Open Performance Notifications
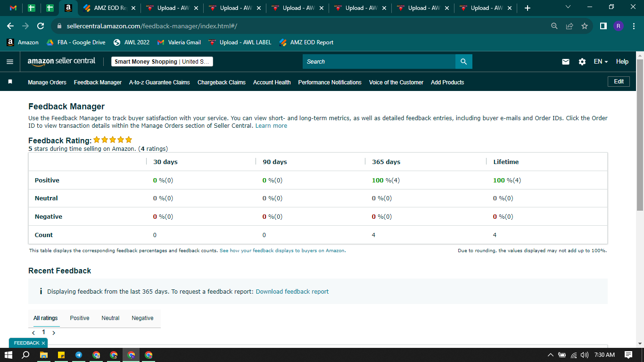 [330, 82]
